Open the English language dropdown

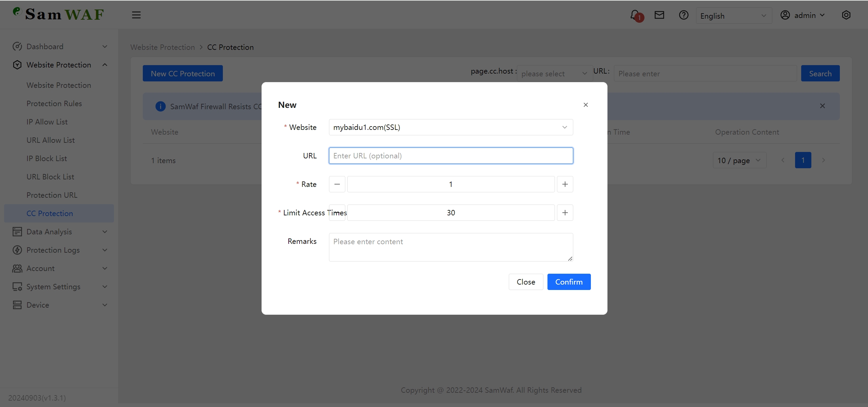click(x=733, y=16)
